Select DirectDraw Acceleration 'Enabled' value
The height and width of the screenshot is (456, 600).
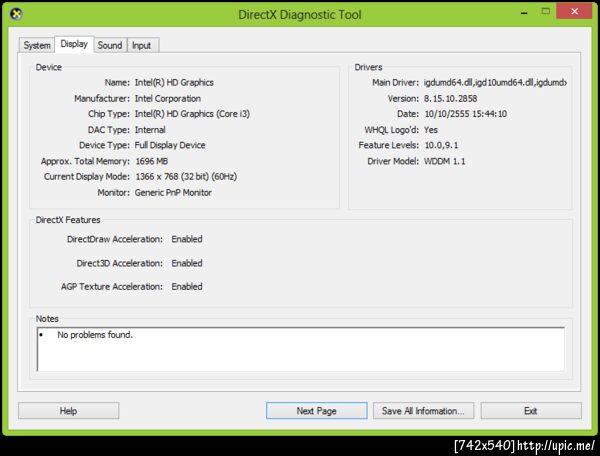coord(187,239)
